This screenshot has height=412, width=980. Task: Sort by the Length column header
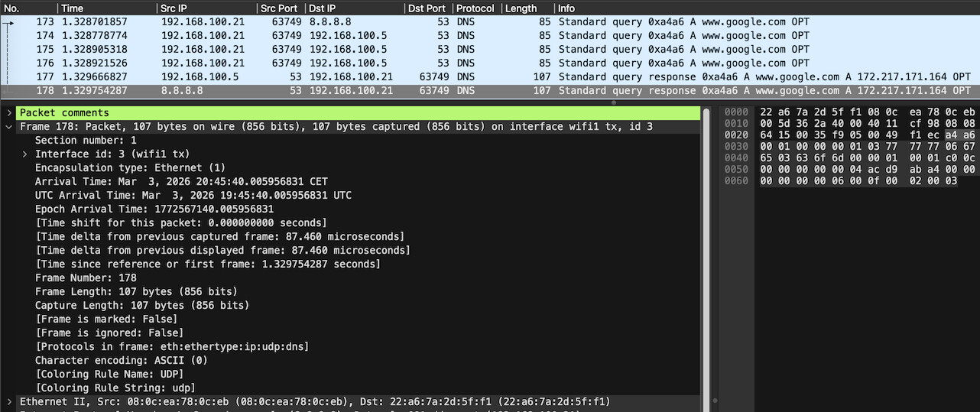[x=521, y=8]
